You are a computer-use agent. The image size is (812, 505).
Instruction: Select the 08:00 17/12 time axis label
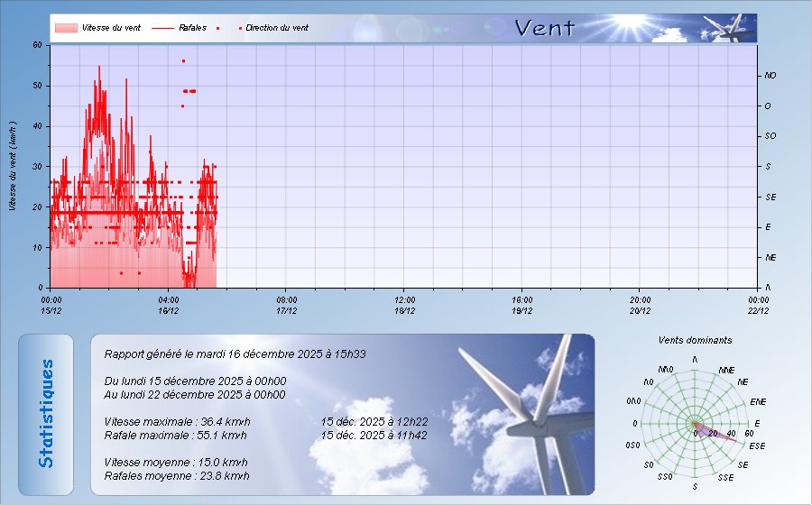coord(287,305)
